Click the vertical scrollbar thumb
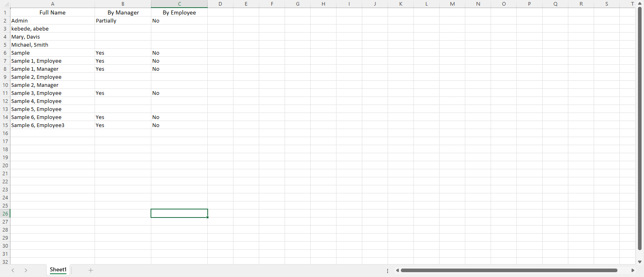 point(640,129)
